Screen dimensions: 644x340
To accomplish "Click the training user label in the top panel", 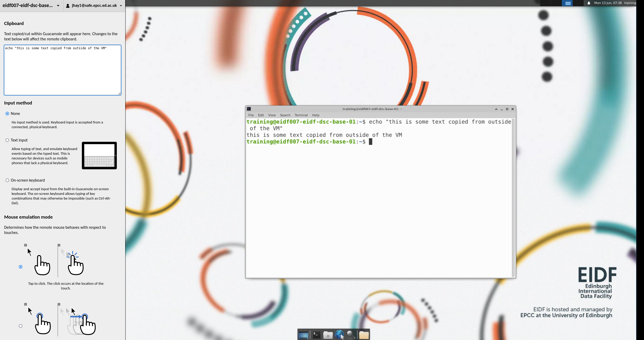I will 630,3.
